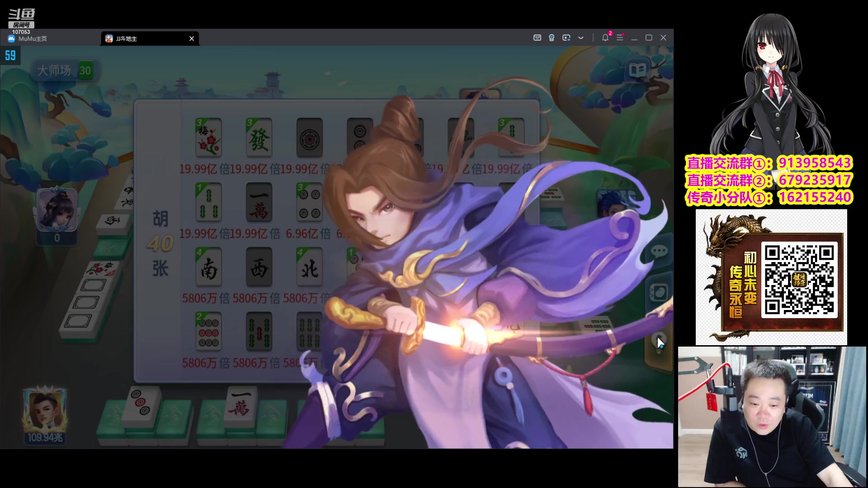Open the chat bubble icon in the game
This screenshot has height=488, width=868.
tap(659, 251)
